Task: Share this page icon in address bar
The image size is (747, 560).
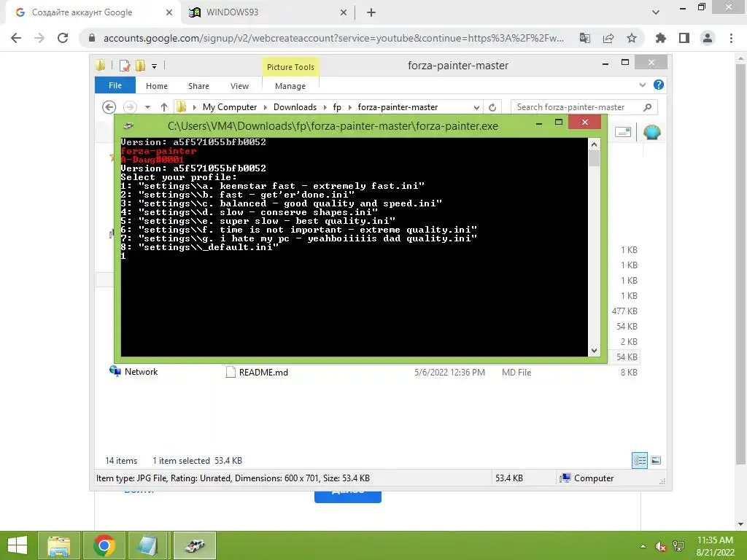Action: click(x=608, y=38)
